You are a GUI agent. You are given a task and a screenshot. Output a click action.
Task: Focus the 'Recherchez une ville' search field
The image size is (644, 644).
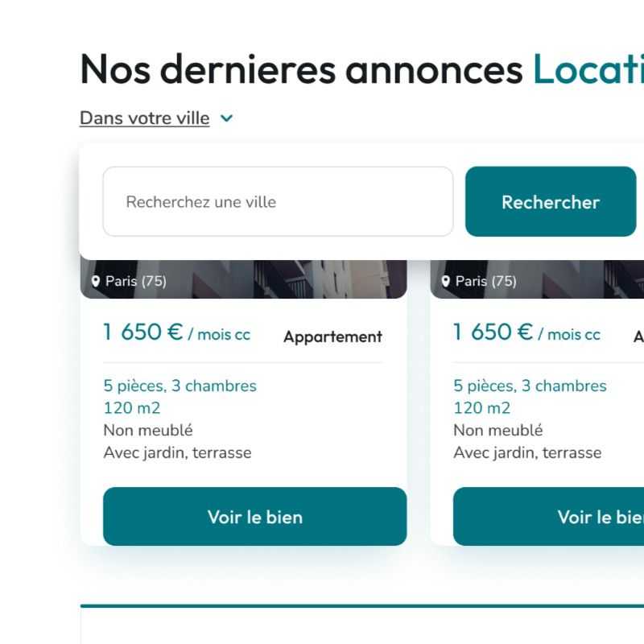pyautogui.click(x=278, y=202)
